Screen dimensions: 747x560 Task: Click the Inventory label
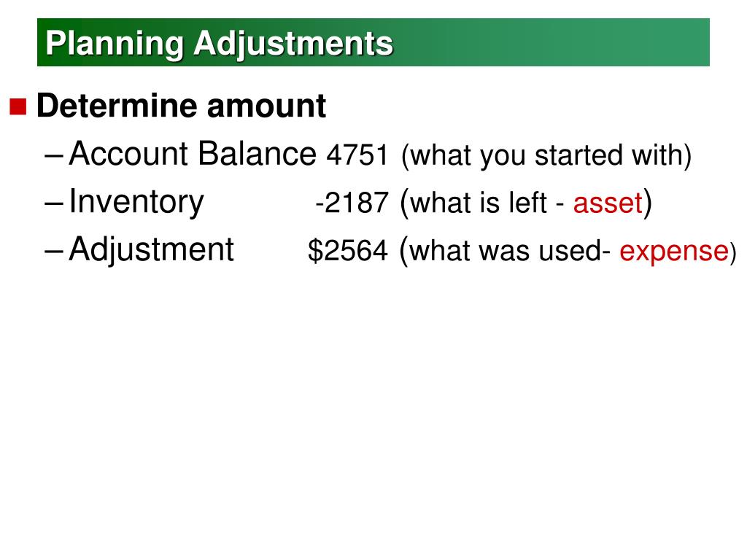pos(136,201)
